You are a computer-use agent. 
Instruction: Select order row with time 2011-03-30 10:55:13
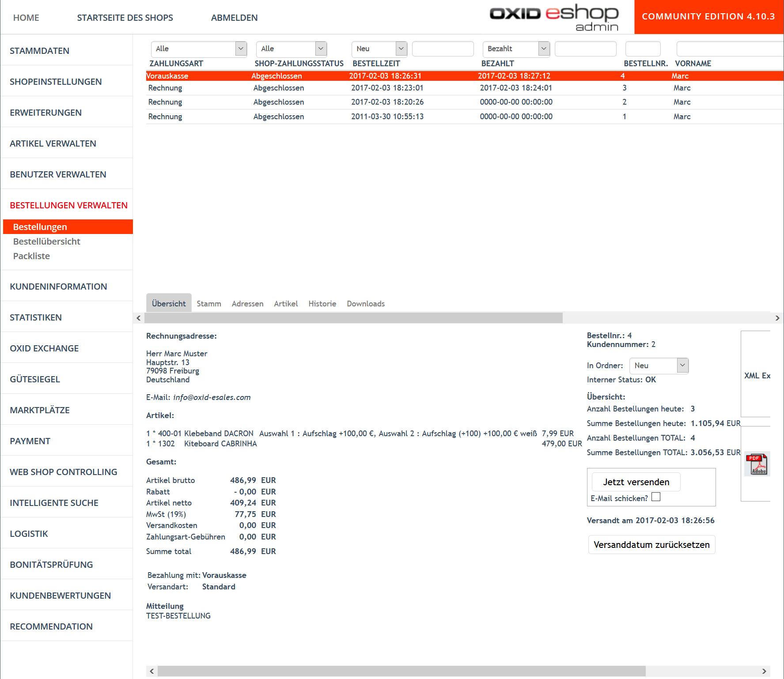pyautogui.click(x=465, y=117)
